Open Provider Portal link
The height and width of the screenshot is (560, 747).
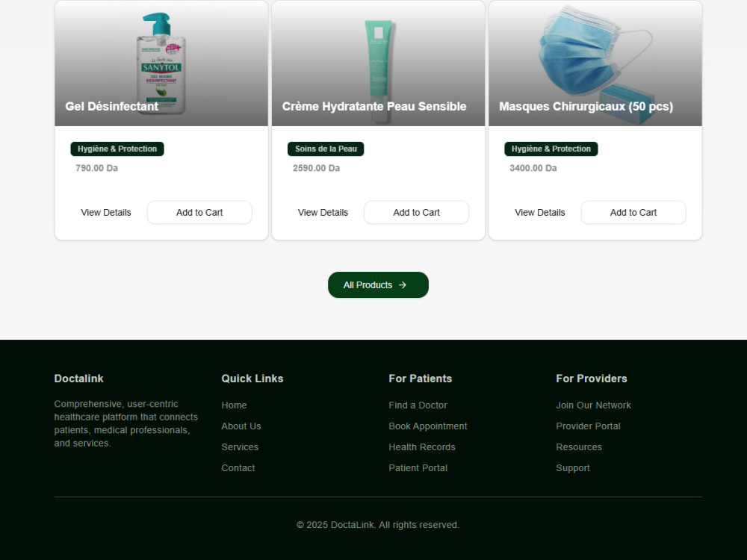[588, 426]
